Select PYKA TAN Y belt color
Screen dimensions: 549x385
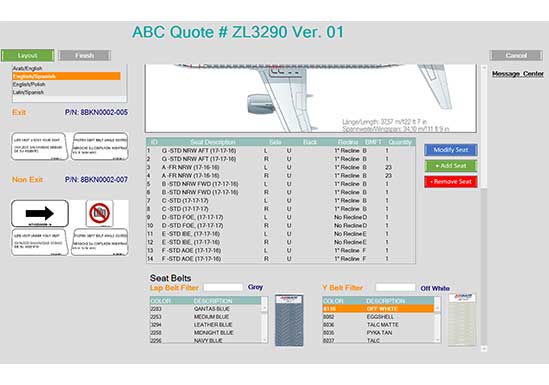378,332
